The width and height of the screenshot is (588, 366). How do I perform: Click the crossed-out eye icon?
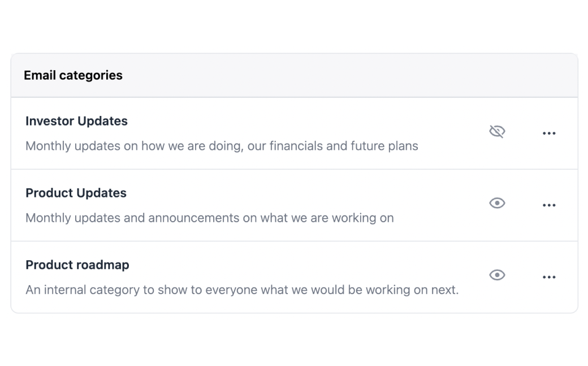496,132
